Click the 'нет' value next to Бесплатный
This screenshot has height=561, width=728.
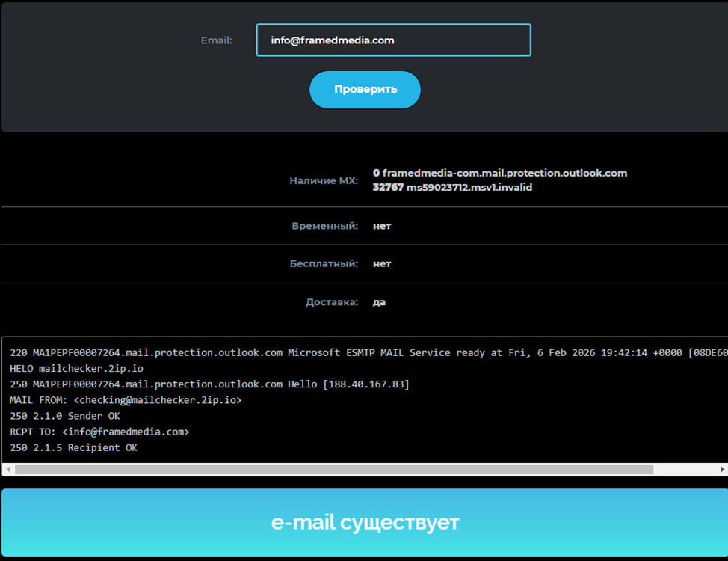pos(382,264)
